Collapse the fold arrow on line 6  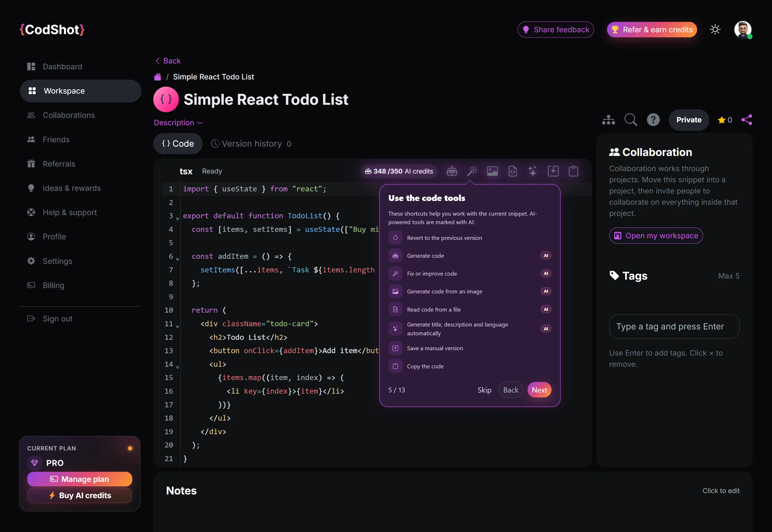click(x=178, y=259)
